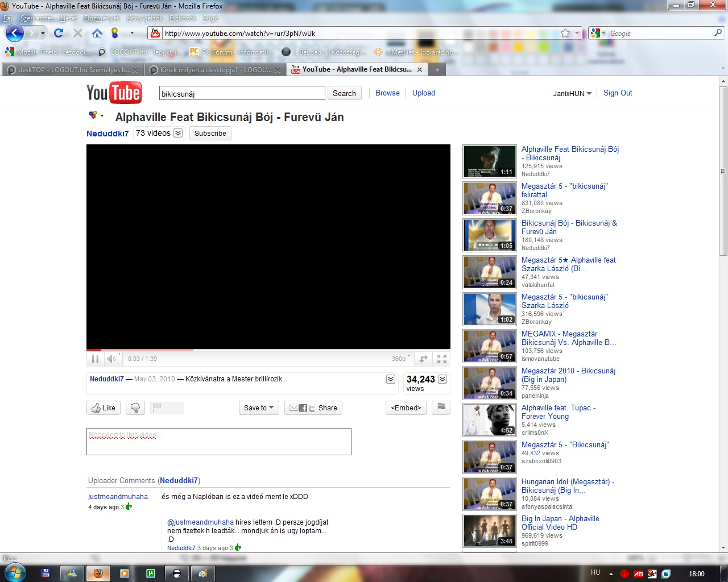Viewport: 728px width, 582px height.
Task: Open the Könyvjelzők menu
Action: tap(144, 18)
